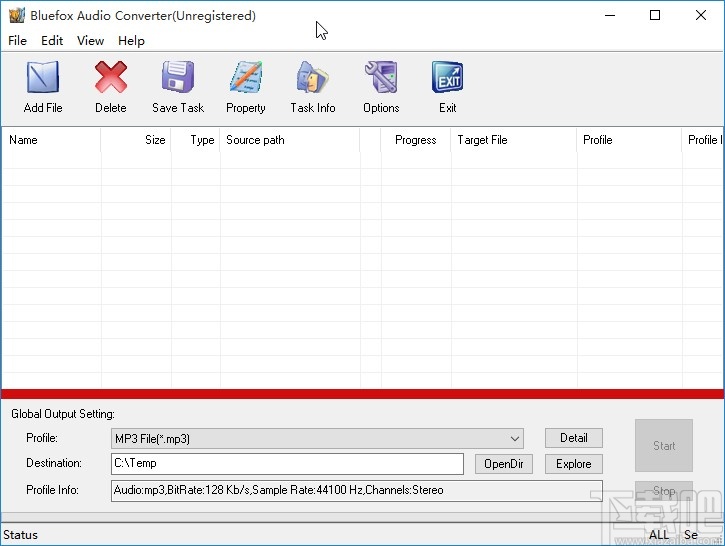Click the Target File column header
The image size is (725, 546).
(514, 140)
